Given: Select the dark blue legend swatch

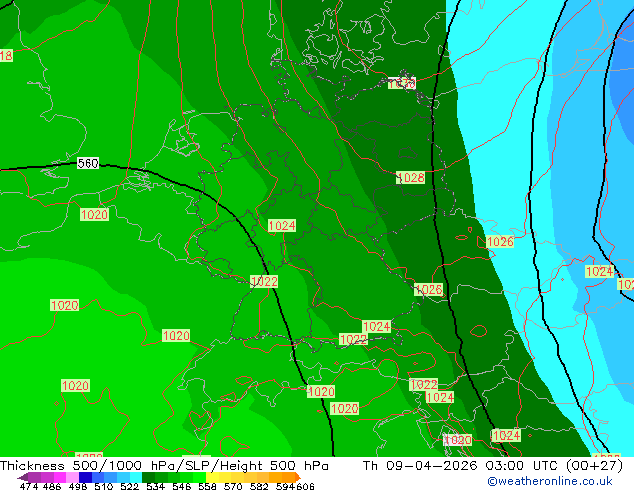Looking at the screenshot, I should (85, 477).
